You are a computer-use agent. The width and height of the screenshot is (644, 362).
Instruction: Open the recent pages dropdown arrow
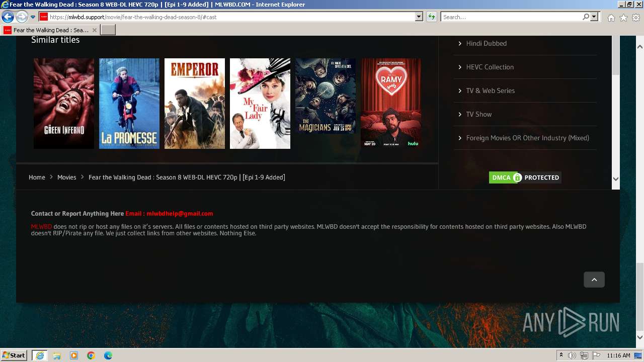point(33,17)
